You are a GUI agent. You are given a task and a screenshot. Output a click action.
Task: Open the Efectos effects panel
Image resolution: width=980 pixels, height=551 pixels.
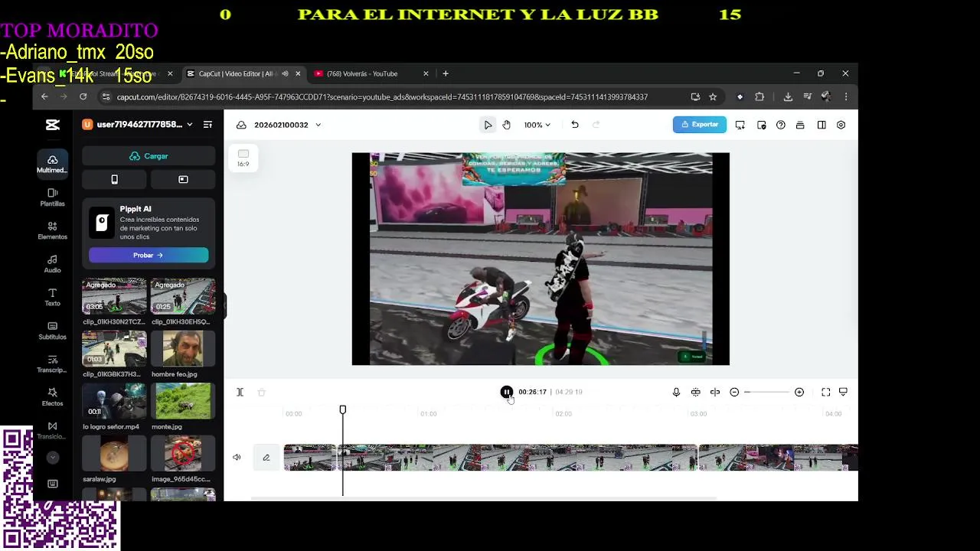[52, 397]
